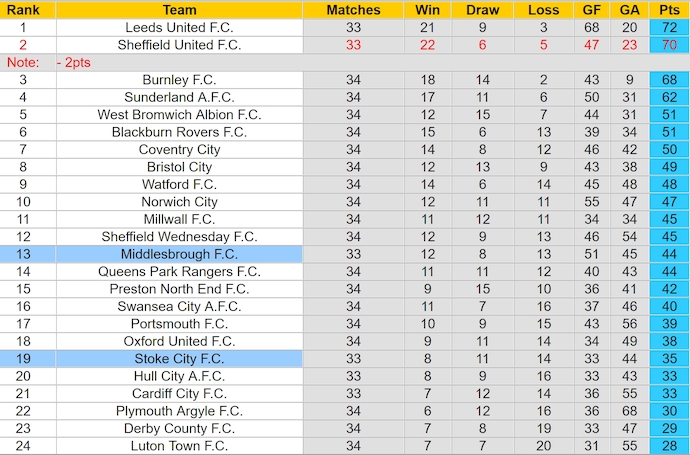Screen dimensions: 690x455
Task: Click the GF column header
Action: 590,10
